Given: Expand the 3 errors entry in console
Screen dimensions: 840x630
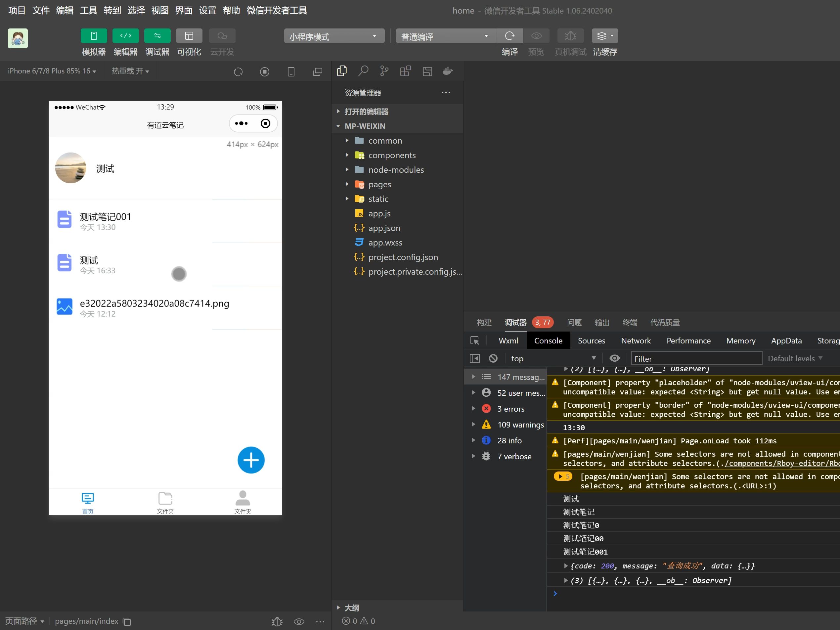Looking at the screenshot, I should 474,409.
